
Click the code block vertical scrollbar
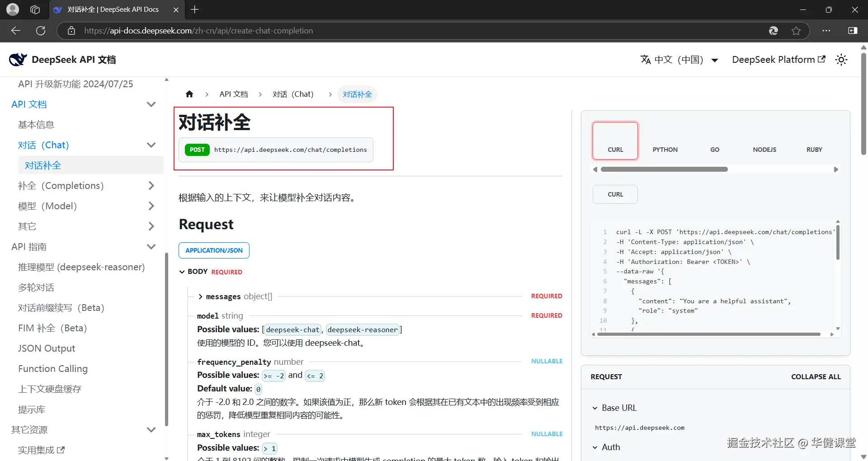click(838, 243)
